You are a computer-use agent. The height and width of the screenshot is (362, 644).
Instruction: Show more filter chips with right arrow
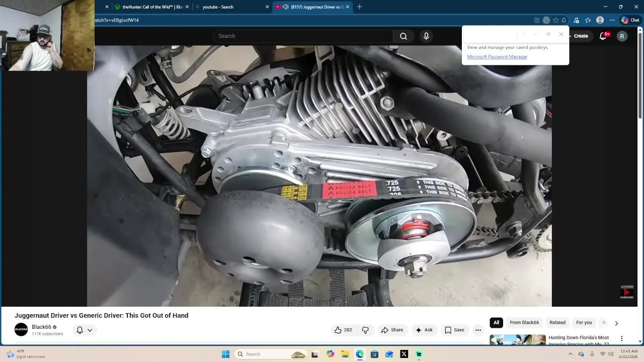[616, 323]
